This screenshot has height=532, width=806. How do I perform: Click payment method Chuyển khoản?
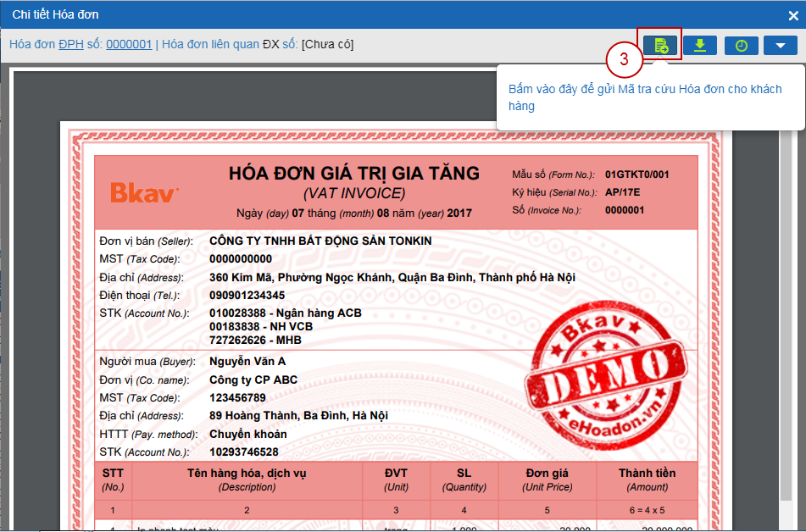click(x=247, y=435)
